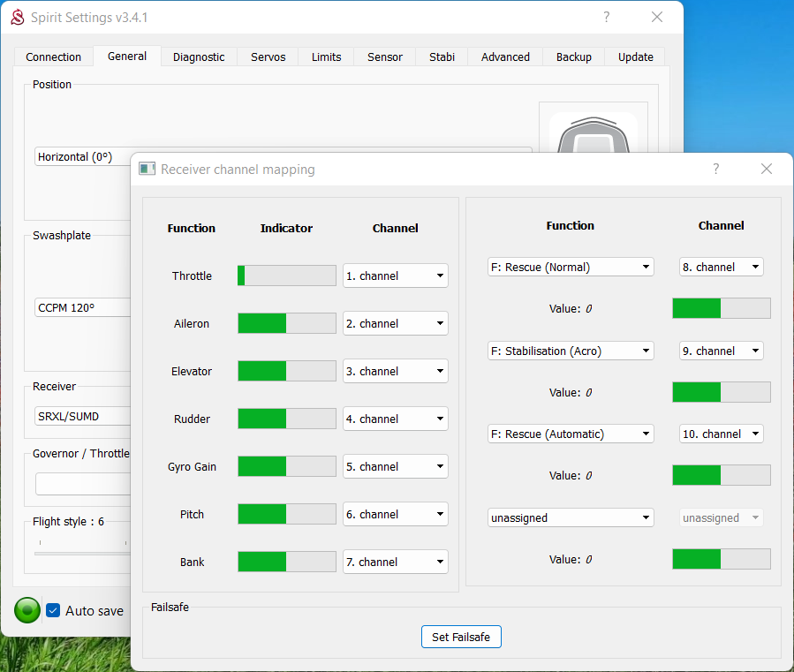Expand the Gyro Gain channel dropdown

[x=395, y=466]
